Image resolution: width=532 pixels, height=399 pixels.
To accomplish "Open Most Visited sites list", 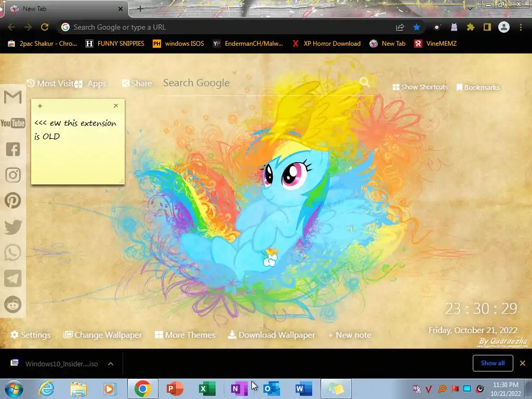I will 51,84.
